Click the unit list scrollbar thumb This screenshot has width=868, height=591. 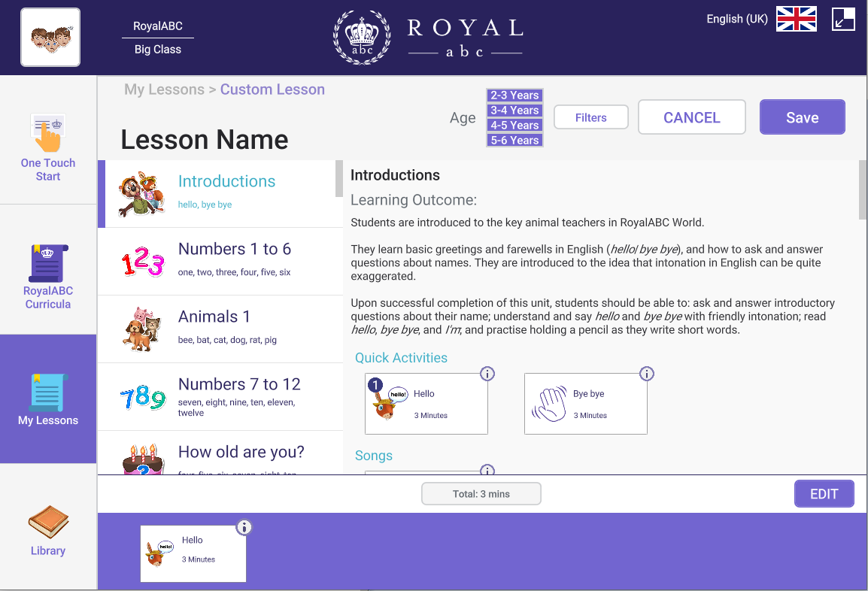tap(338, 179)
